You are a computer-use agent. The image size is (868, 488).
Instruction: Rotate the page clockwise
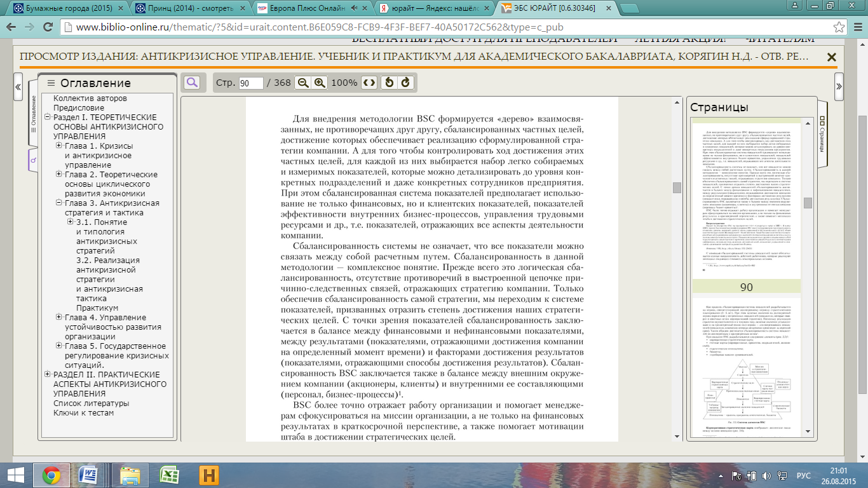click(x=405, y=83)
